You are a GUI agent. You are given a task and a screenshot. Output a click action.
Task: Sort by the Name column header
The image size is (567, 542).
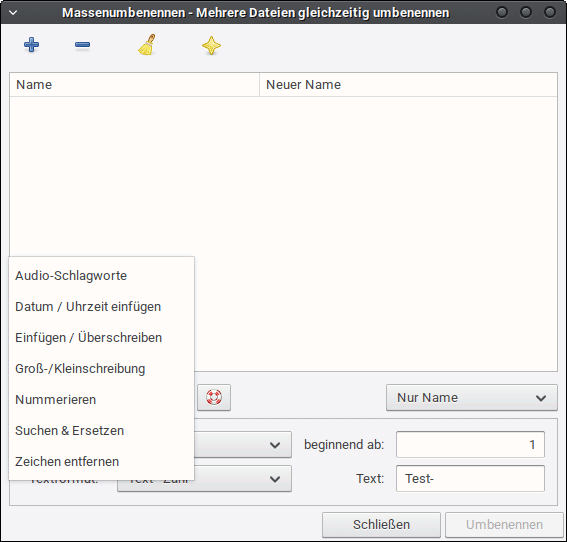pos(135,85)
